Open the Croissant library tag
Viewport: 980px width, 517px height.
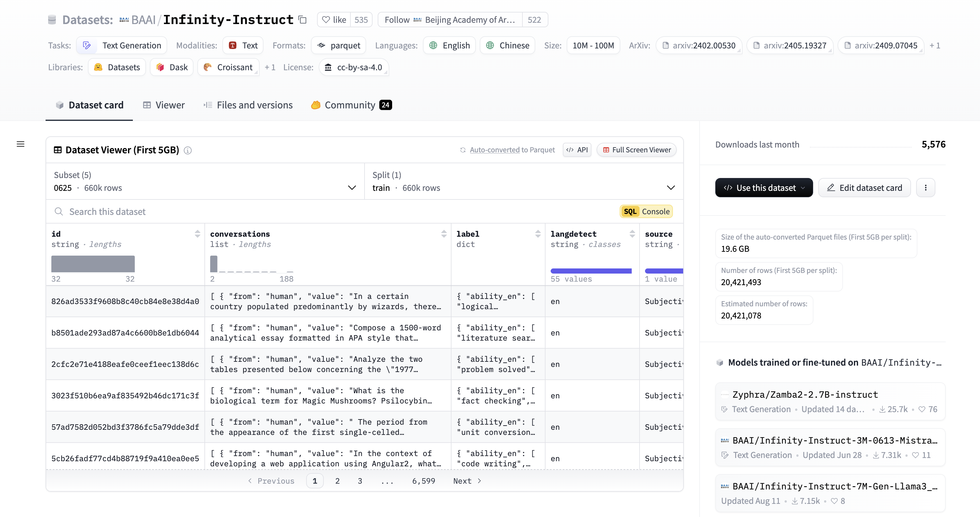228,67
